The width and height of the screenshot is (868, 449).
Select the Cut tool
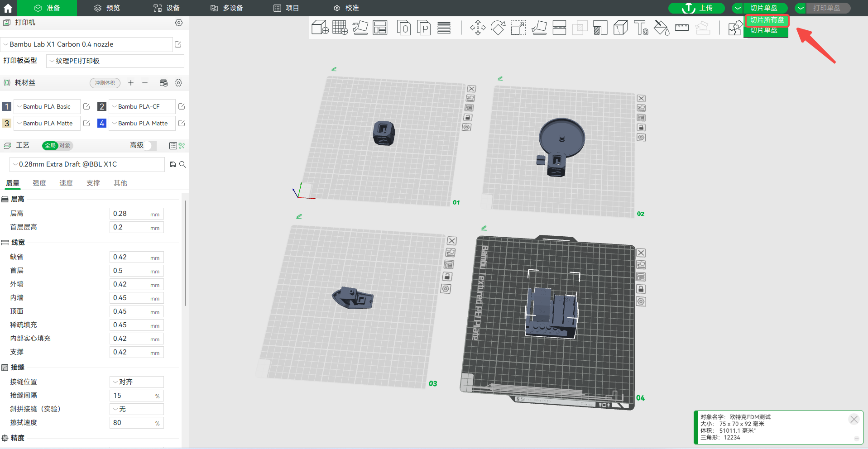pyautogui.click(x=559, y=28)
